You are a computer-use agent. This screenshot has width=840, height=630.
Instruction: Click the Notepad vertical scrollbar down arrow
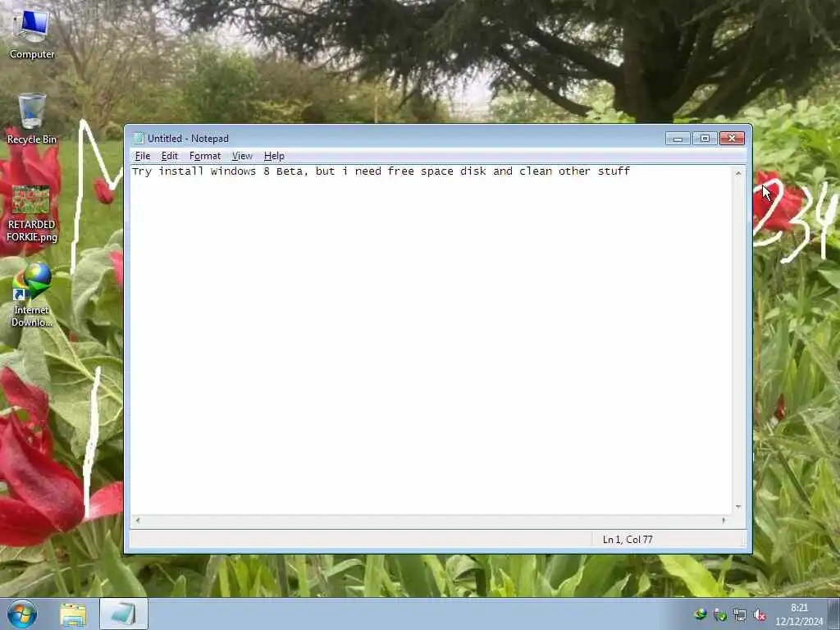(x=738, y=507)
